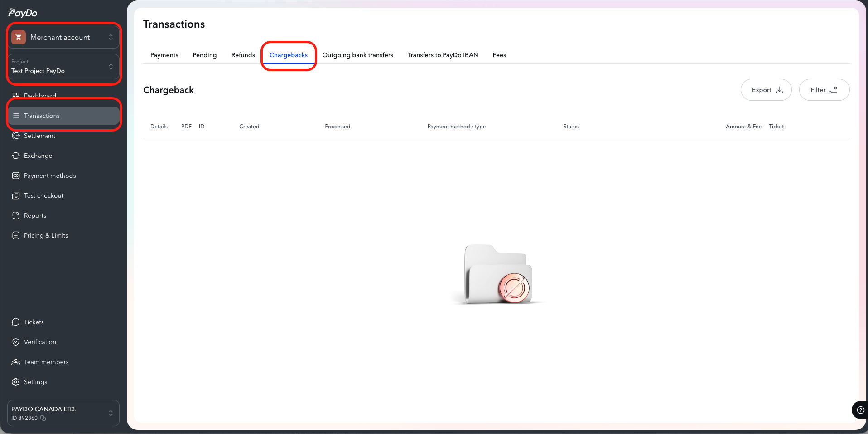Click the PayDo logo
Image resolution: width=868 pixels, height=434 pixels.
[x=23, y=13]
